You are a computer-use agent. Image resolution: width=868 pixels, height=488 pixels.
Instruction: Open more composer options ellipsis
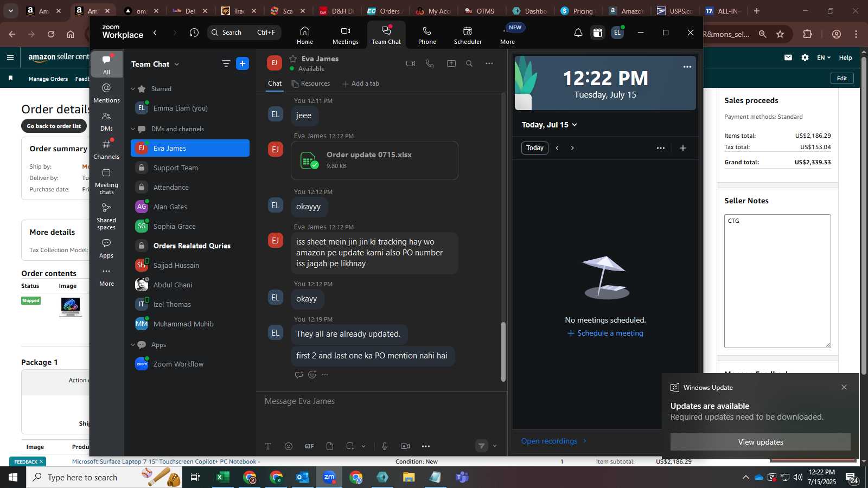[426, 446]
